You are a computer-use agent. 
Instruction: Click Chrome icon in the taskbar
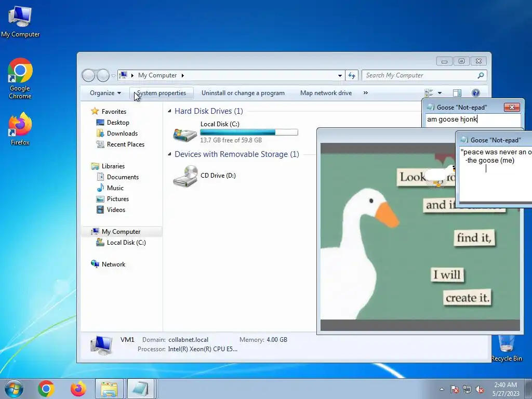46,389
